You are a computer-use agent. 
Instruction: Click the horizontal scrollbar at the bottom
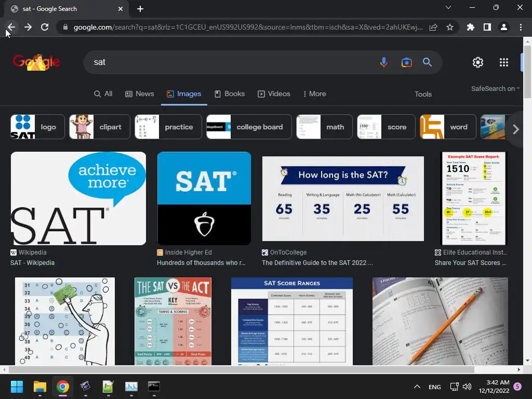241,369
